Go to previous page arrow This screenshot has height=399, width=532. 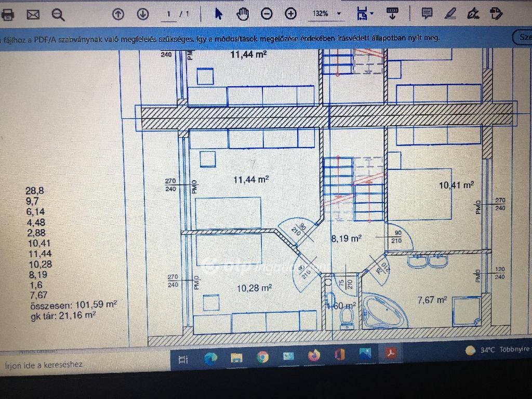(118, 14)
